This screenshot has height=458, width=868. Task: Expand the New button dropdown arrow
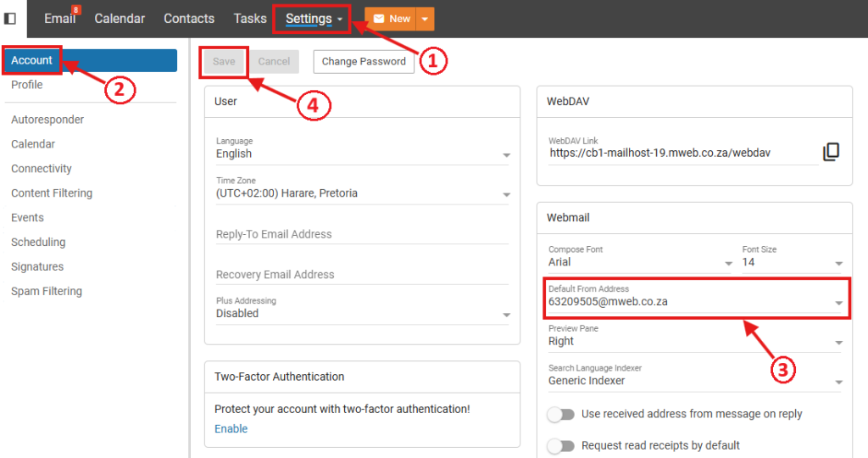click(426, 19)
